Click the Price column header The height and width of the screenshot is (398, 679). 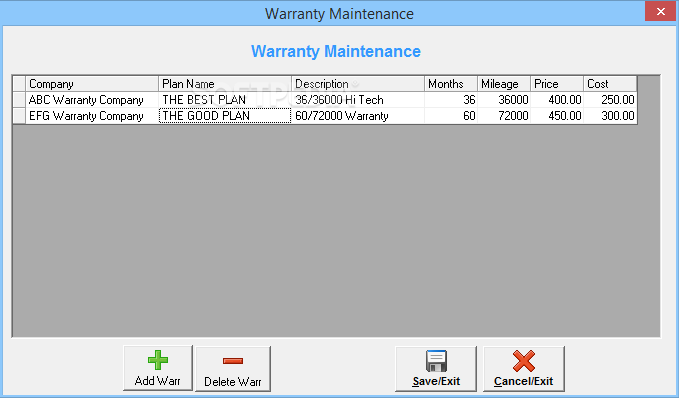coord(557,84)
